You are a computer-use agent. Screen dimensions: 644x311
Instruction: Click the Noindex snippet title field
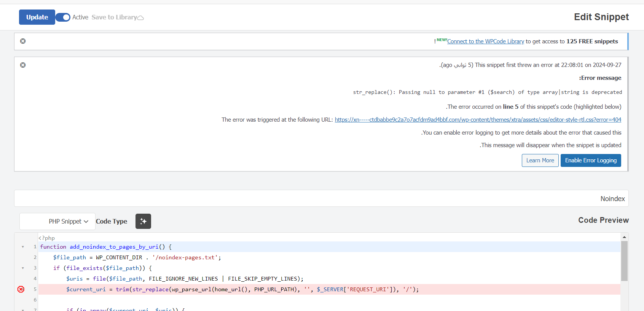tap(321, 198)
